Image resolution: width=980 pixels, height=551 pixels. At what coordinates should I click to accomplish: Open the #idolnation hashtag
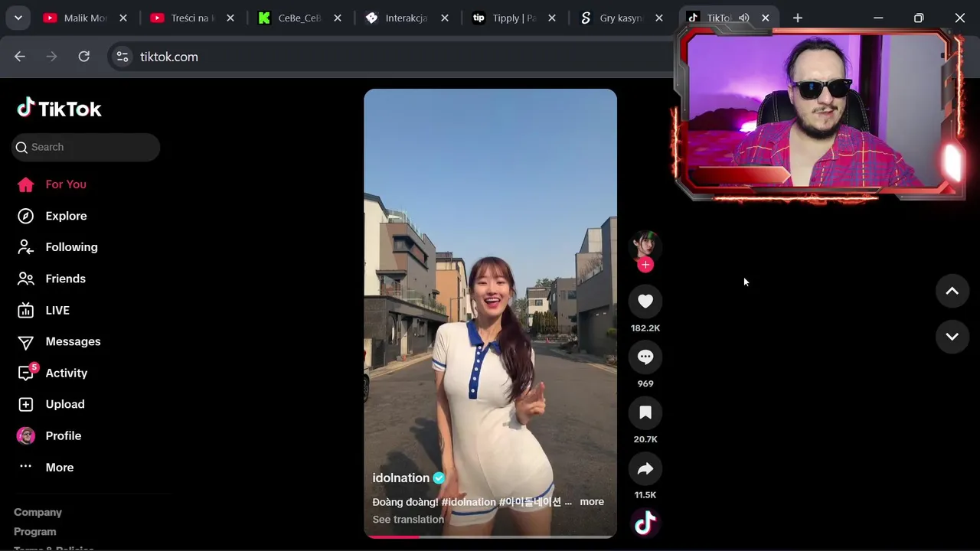click(469, 502)
